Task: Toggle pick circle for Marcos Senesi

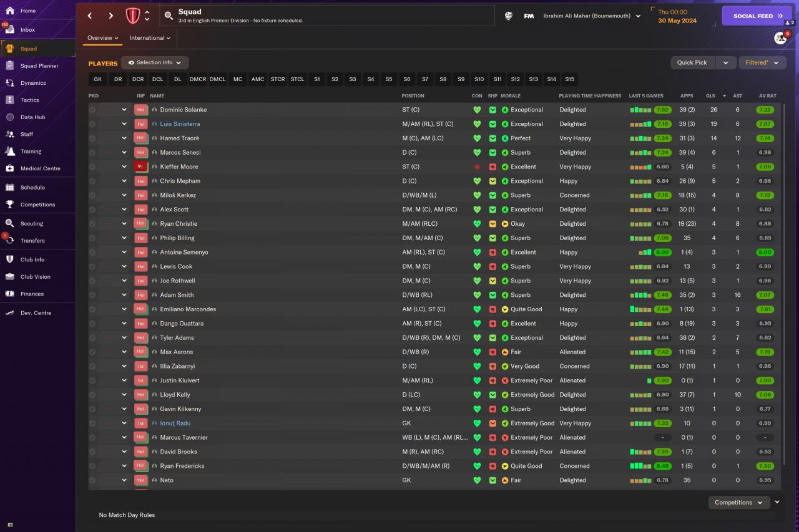Action: [92, 153]
